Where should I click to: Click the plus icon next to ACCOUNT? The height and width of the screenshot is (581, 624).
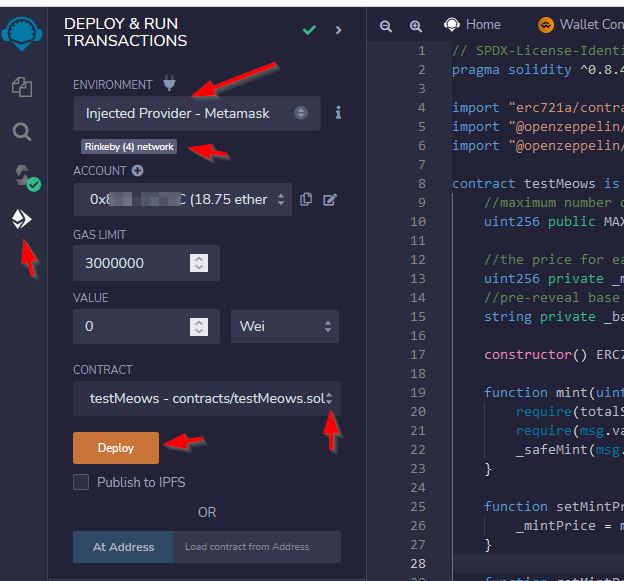point(138,171)
